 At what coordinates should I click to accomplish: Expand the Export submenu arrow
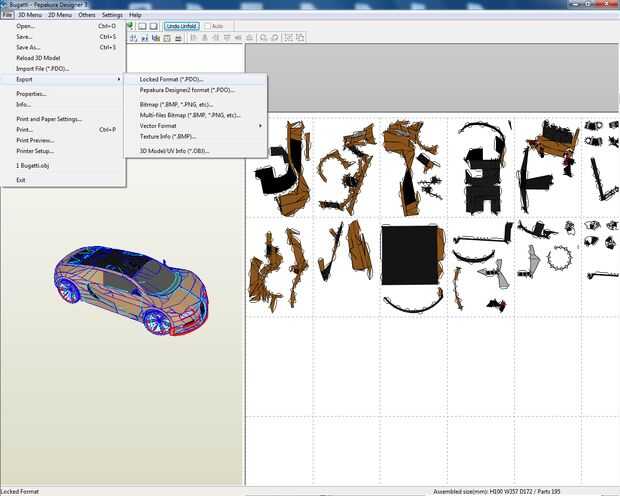(x=119, y=80)
